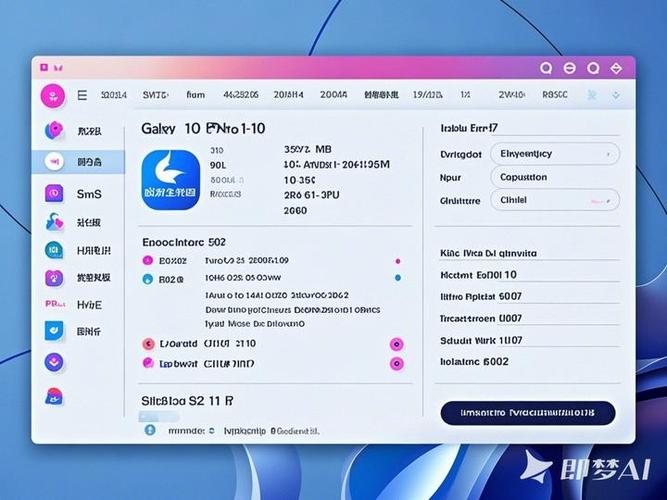
Task: Click the 'Dvrigdot' field label
Action: (460, 154)
